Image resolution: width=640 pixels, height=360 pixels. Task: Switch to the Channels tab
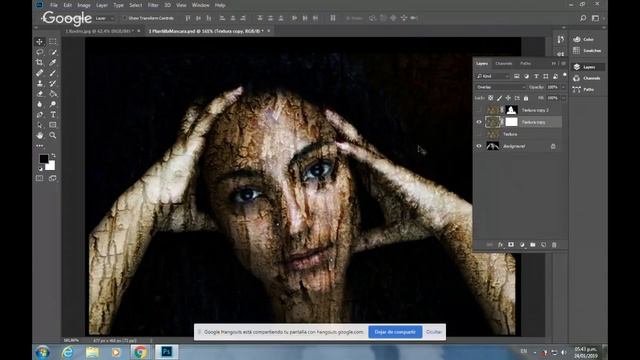click(503, 63)
